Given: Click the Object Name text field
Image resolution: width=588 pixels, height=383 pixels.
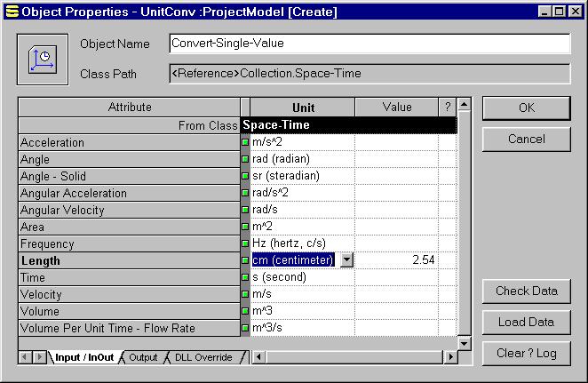Looking at the screenshot, I should coord(369,44).
